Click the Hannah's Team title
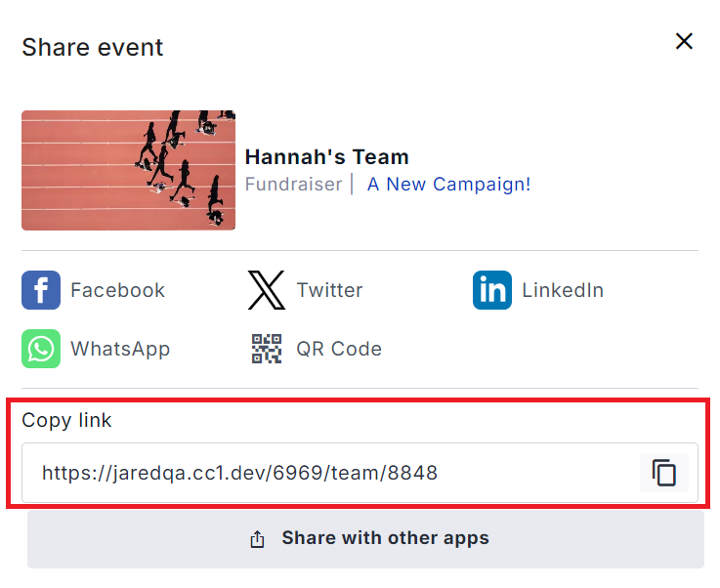 (326, 157)
